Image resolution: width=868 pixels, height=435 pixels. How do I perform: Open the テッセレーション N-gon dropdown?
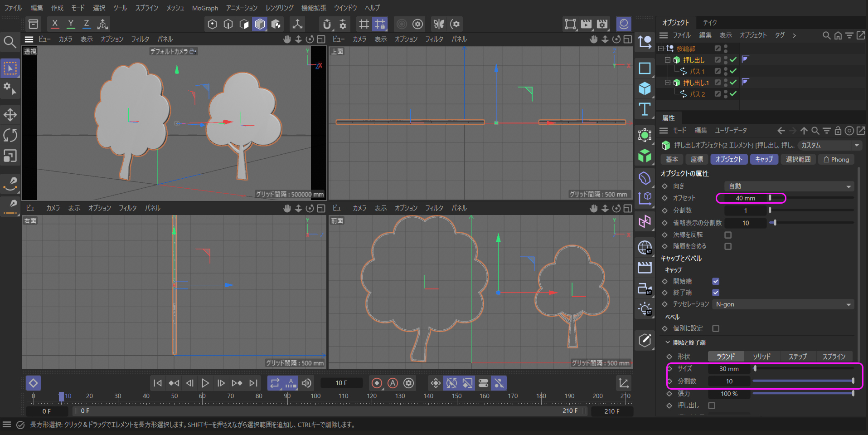783,304
